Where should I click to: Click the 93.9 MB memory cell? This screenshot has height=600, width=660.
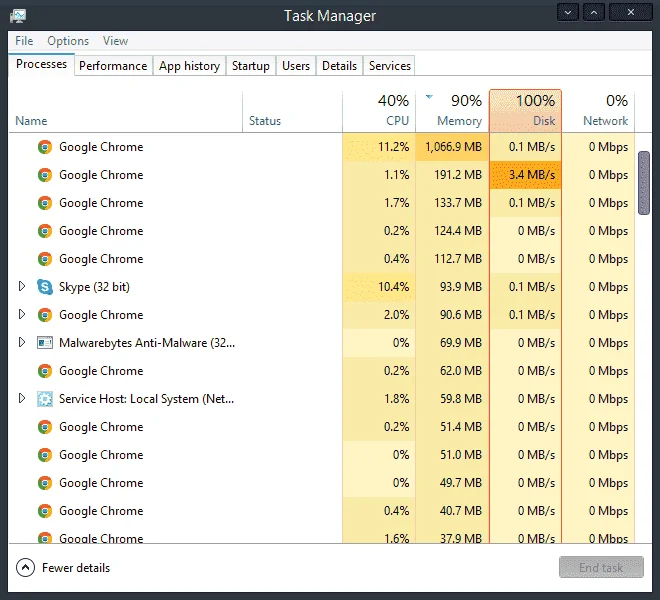452,287
